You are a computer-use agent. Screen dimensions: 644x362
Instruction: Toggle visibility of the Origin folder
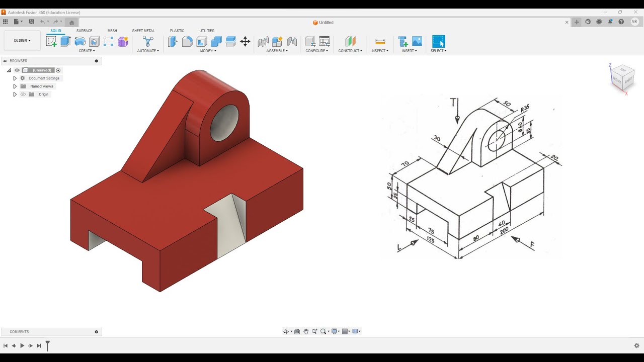point(23,95)
